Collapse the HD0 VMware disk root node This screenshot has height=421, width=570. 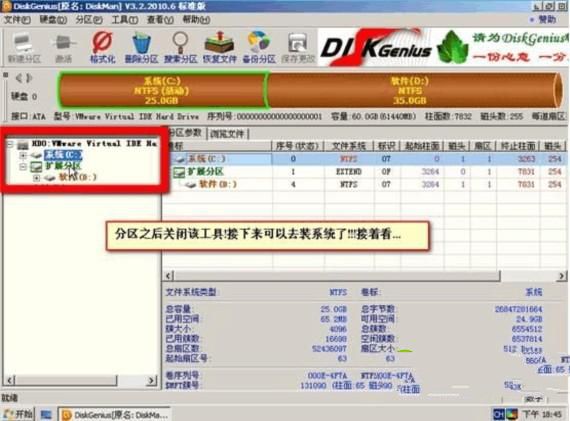10,144
